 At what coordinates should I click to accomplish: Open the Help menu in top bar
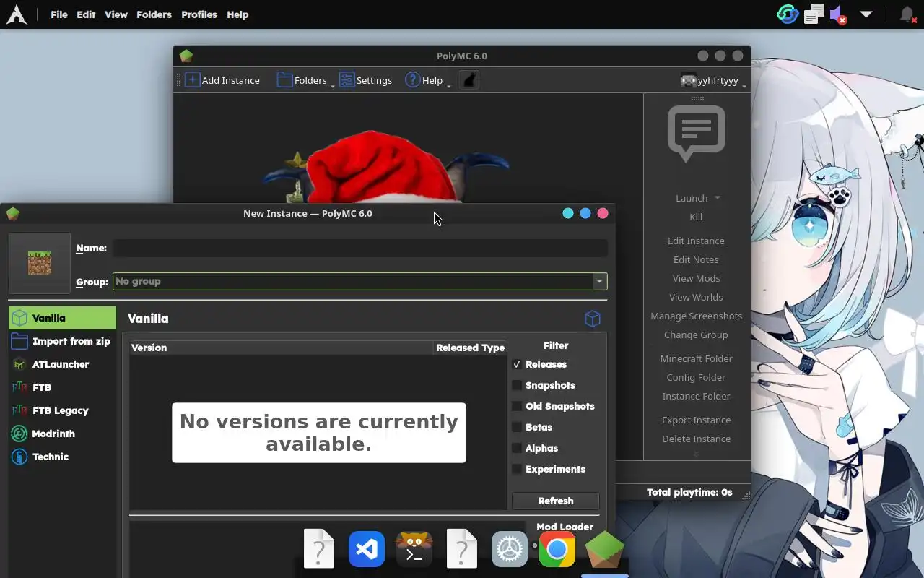[x=237, y=14]
